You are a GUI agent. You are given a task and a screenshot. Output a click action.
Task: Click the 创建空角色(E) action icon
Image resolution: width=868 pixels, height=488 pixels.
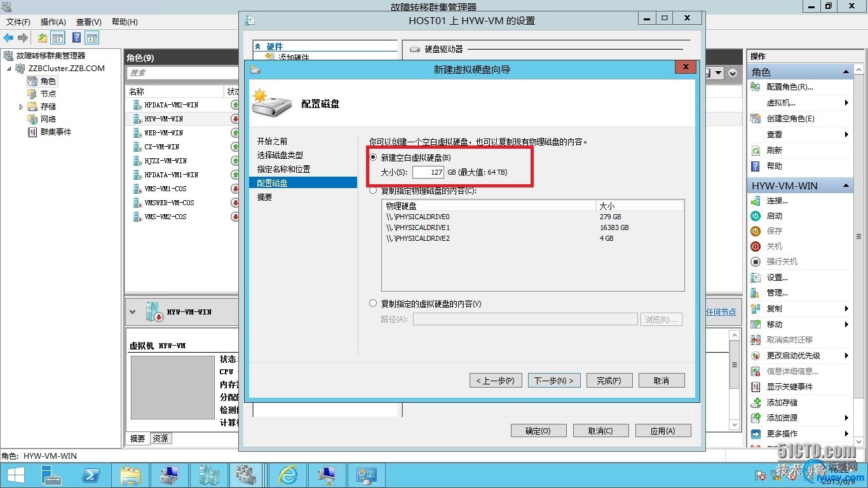point(756,119)
